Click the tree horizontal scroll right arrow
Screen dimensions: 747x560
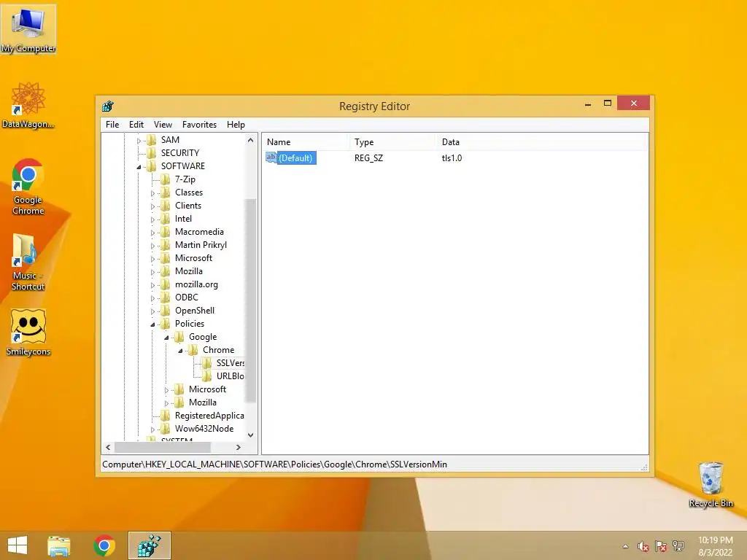(239, 447)
